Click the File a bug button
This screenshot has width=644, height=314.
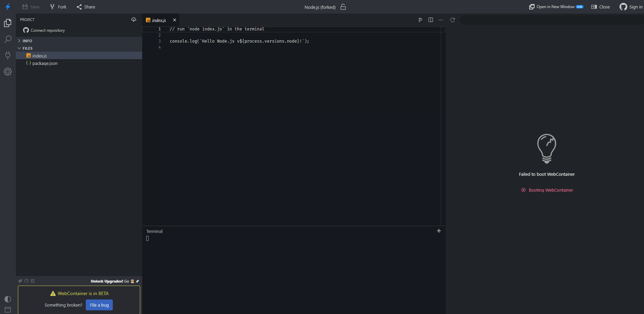pos(99,305)
